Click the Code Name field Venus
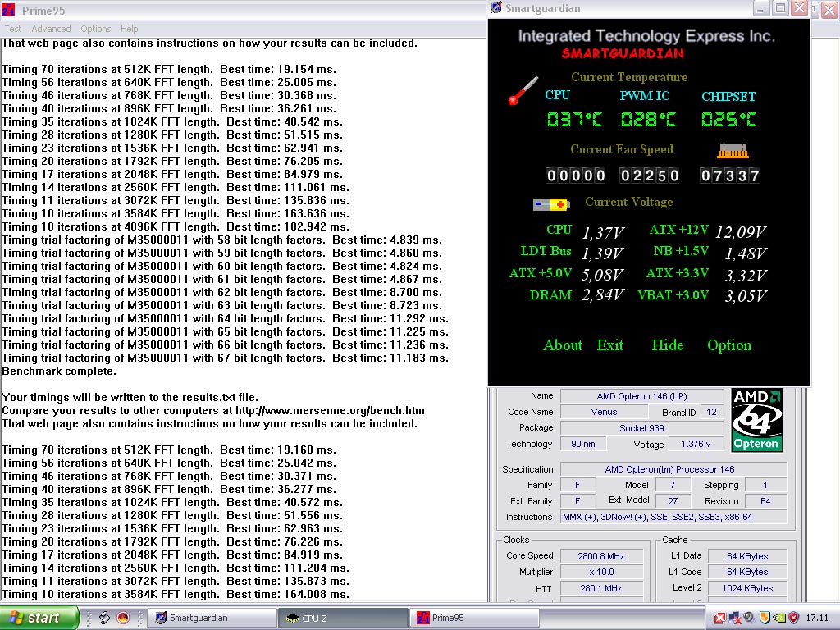This screenshot has width=840, height=630. tap(604, 412)
